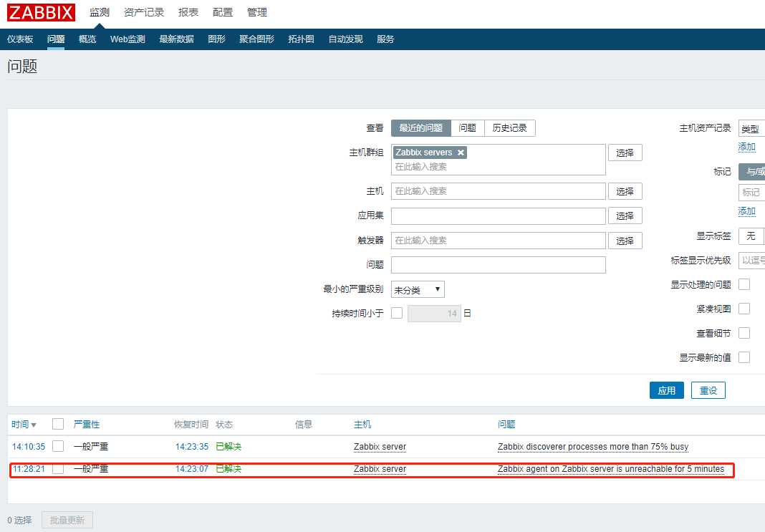Go to 仪表板 submenu
The width and height of the screenshot is (765, 532).
[20, 39]
